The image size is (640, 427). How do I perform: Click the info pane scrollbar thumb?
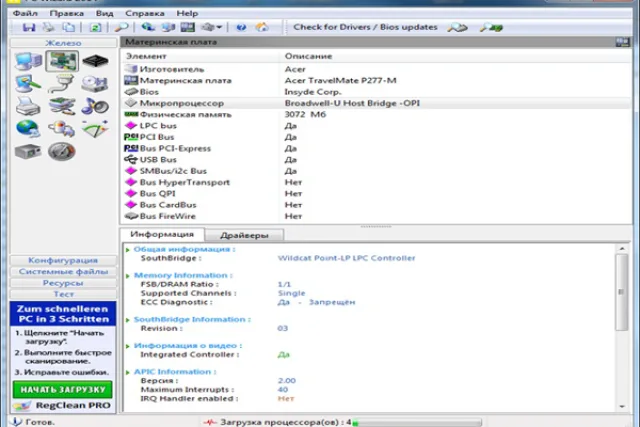pos(622,292)
